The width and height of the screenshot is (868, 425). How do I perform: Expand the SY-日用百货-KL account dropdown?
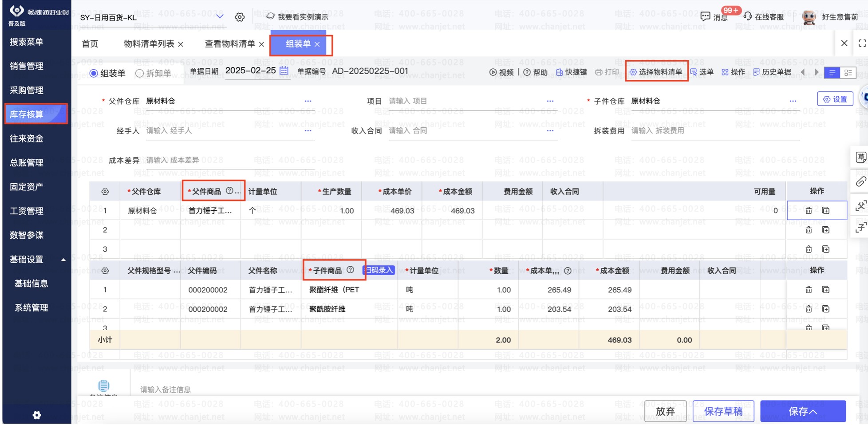point(220,17)
